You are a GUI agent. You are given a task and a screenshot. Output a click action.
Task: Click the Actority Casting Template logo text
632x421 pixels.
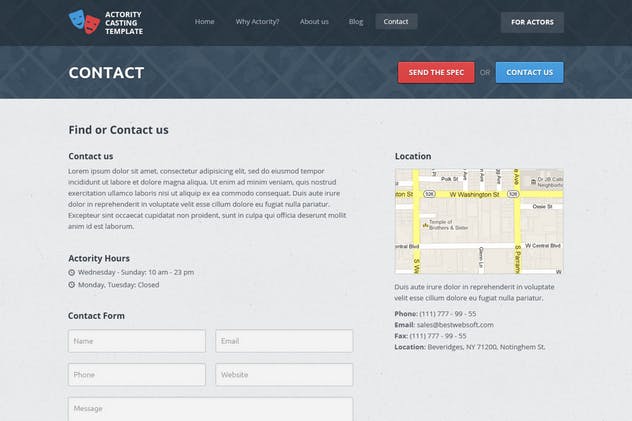[x=124, y=23]
